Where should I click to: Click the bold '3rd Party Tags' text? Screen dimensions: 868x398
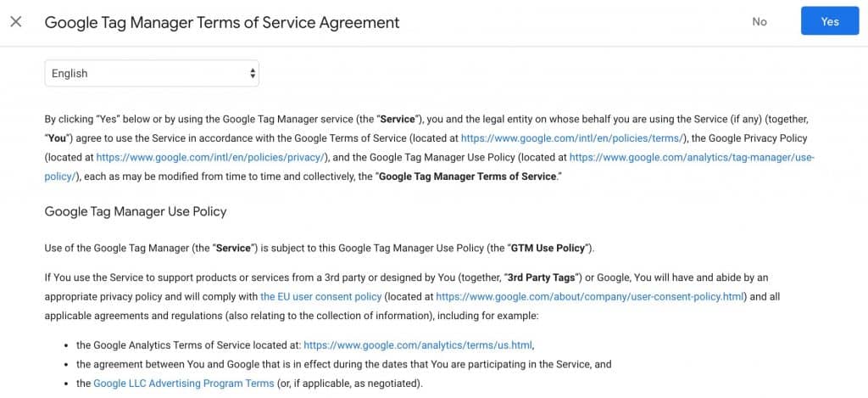[x=540, y=277]
